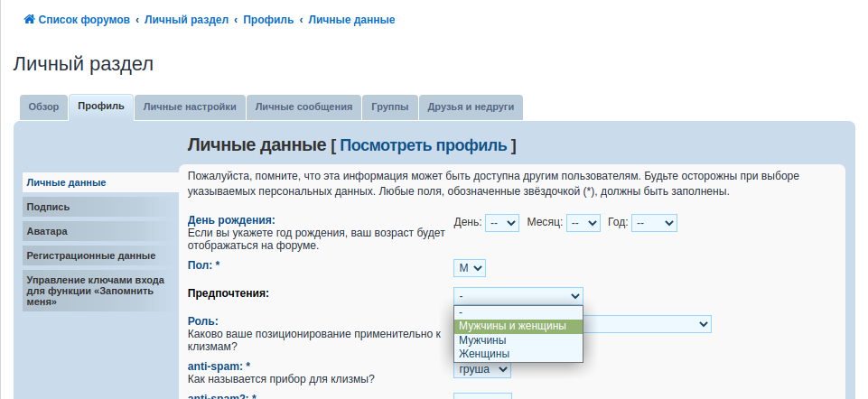This screenshot has width=868, height=399.
Task: Switch to Личные сообщения tab
Action: click(303, 107)
